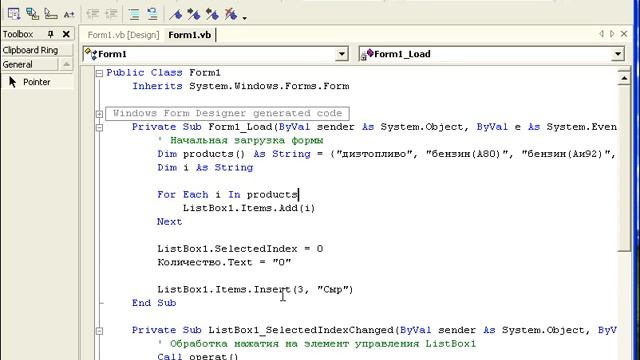Jump to the previous bookmark icon
This screenshot has height=360, width=640.
(212, 14)
